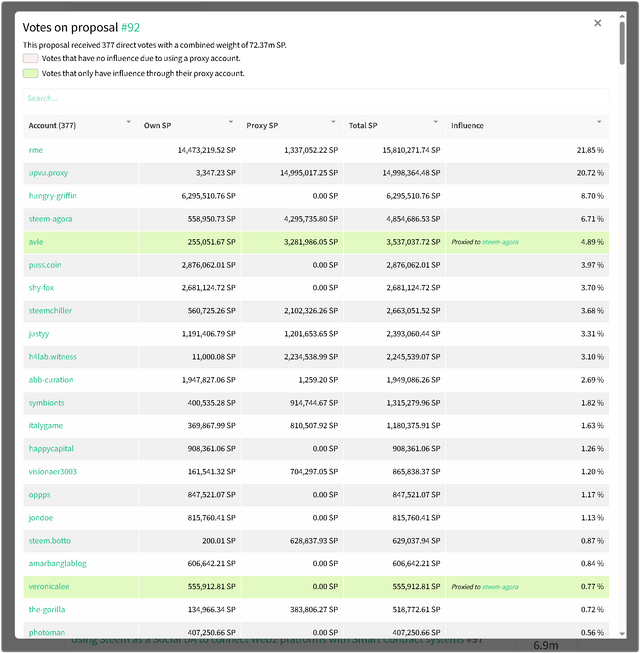Viewport: 640px width, 653px height.
Task: Open the steem-agora account link in Account column
Action: pyautogui.click(x=50, y=219)
